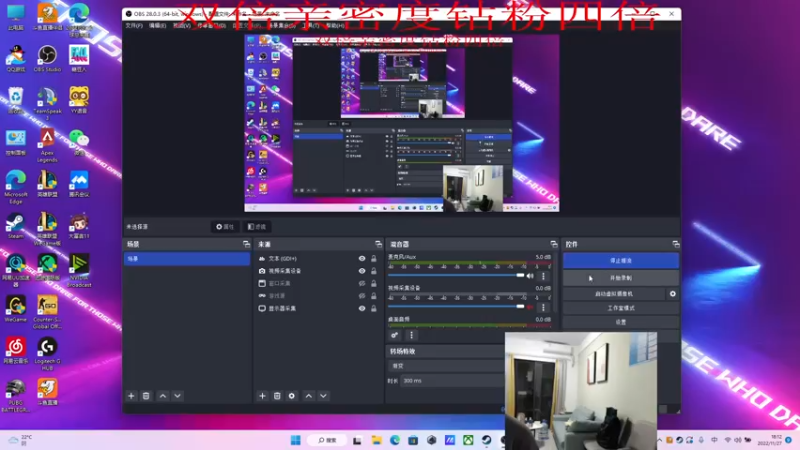Toggle lock on 文本 (GDI+) source

(373, 259)
